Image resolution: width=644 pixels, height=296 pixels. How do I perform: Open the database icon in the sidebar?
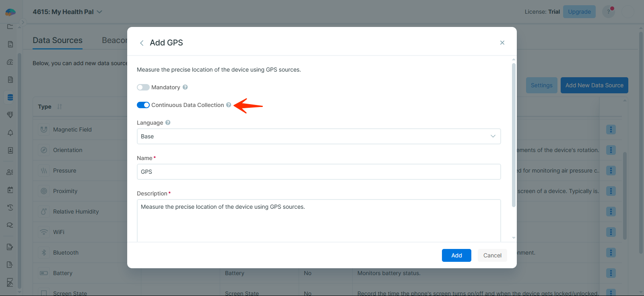coord(10,97)
